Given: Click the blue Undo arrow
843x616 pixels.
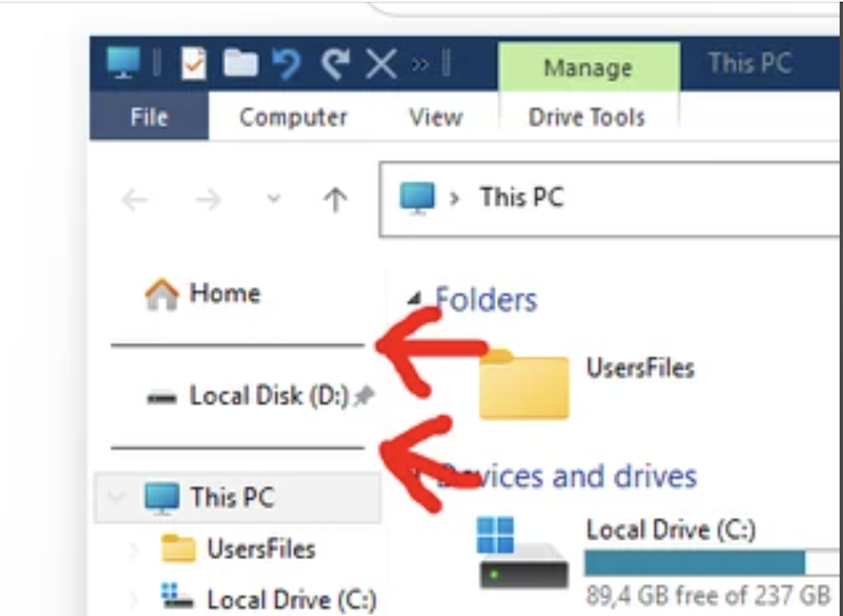Looking at the screenshot, I should (287, 63).
